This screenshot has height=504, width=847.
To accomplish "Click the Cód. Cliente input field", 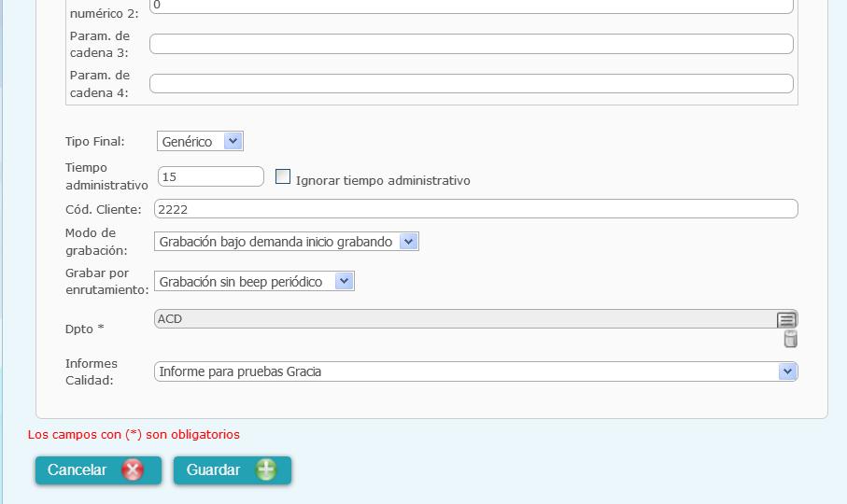I will click(x=476, y=209).
